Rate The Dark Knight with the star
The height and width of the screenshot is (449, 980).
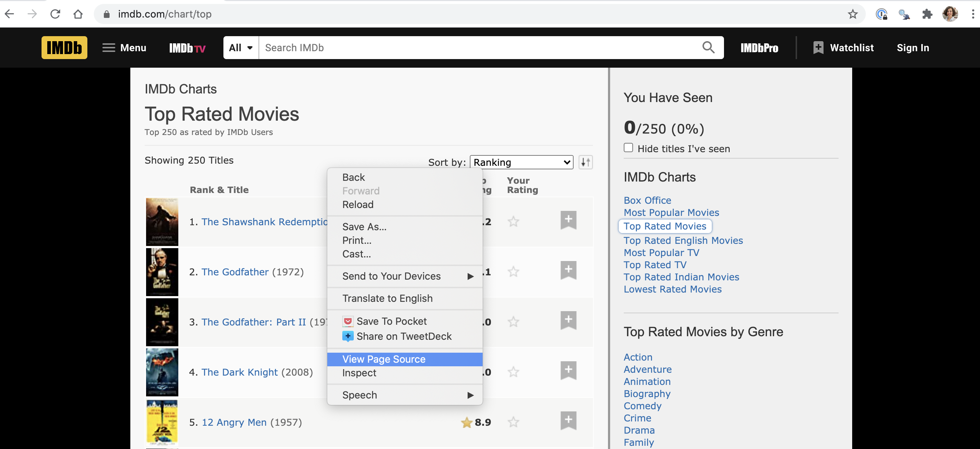(513, 372)
